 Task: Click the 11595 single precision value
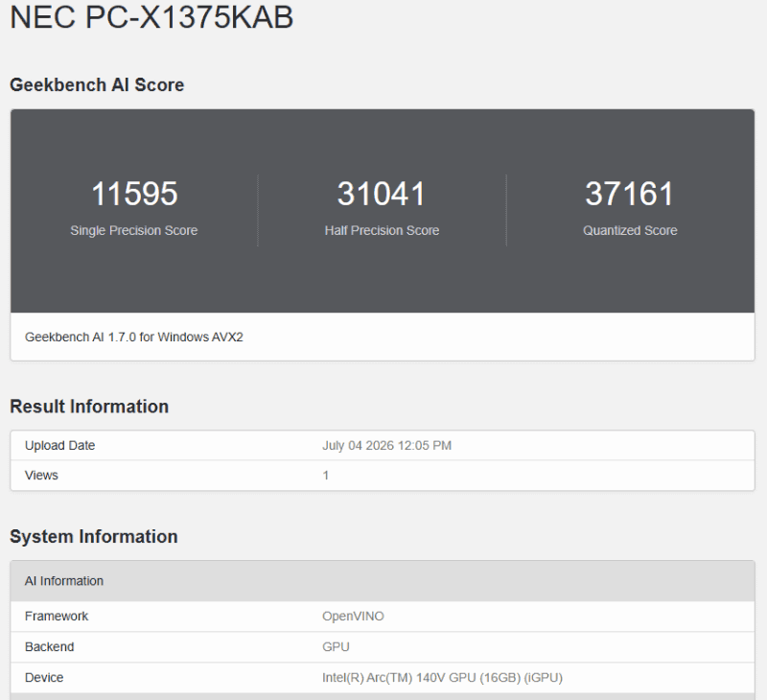pyautogui.click(x=134, y=194)
